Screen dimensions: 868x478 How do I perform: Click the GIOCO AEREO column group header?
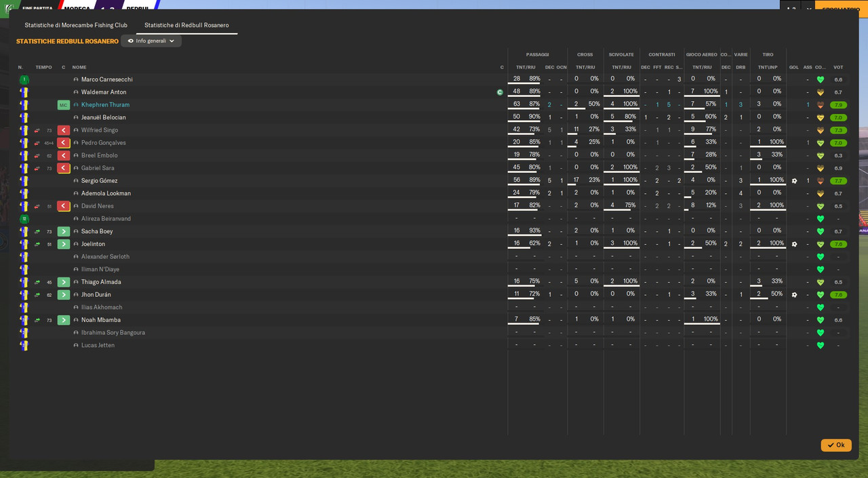pos(702,54)
